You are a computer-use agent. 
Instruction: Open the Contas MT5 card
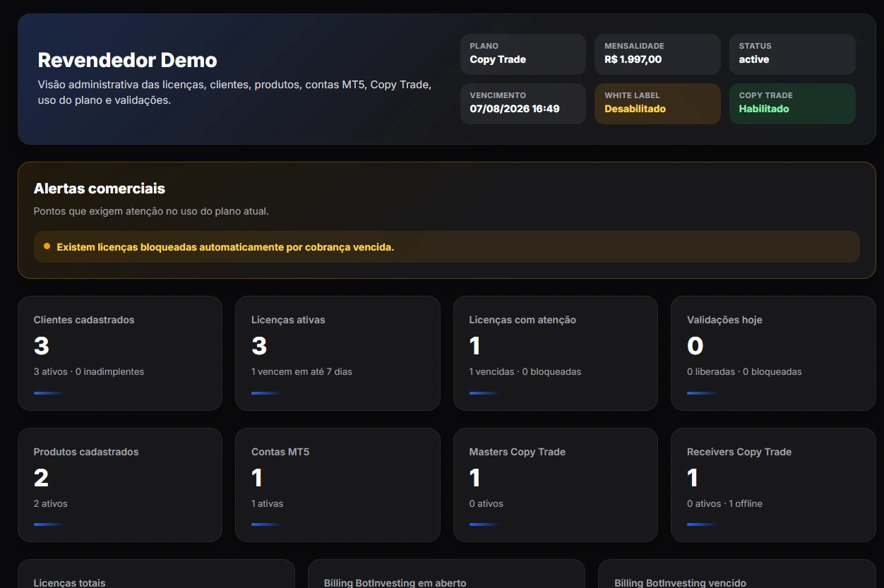[x=338, y=485]
